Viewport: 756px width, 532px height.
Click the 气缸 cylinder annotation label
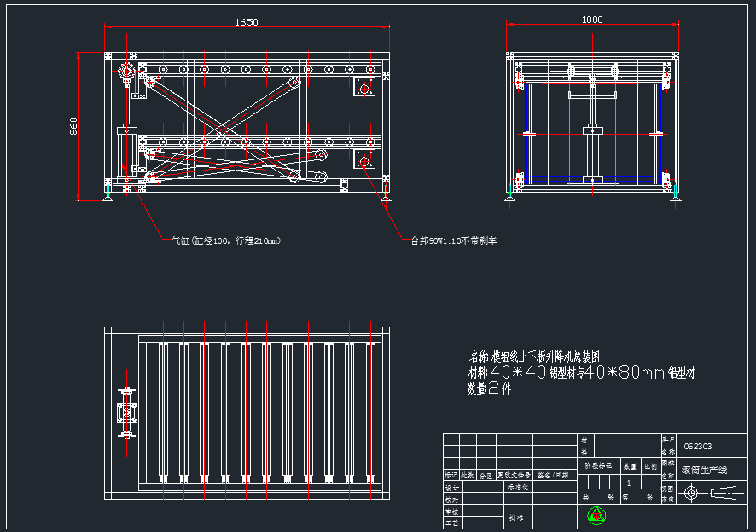(226, 240)
